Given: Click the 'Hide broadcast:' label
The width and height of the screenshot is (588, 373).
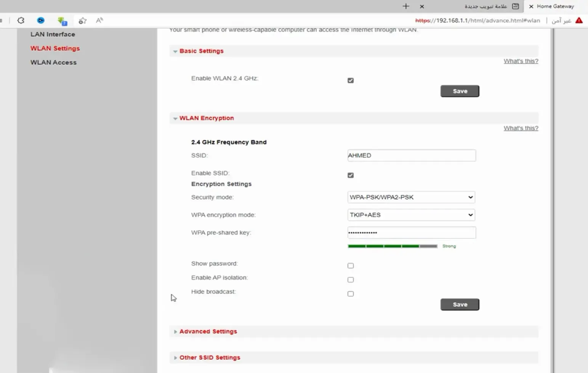Looking at the screenshot, I should coord(214,292).
